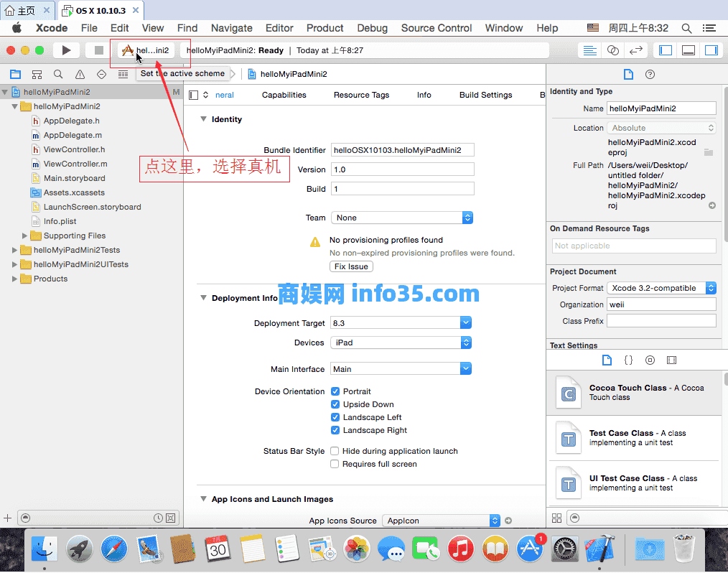Collapse the Identity section

point(203,119)
